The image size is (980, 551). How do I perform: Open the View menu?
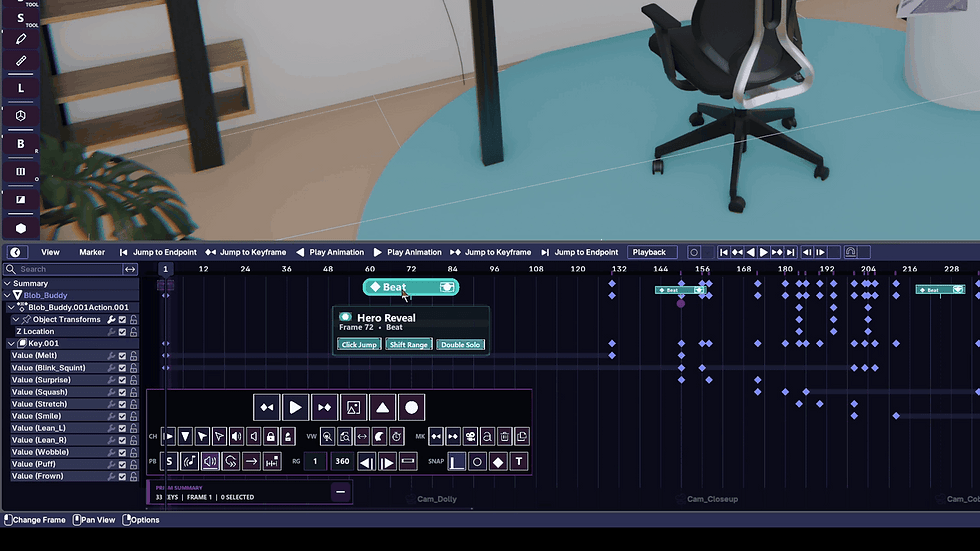click(51, 252)
